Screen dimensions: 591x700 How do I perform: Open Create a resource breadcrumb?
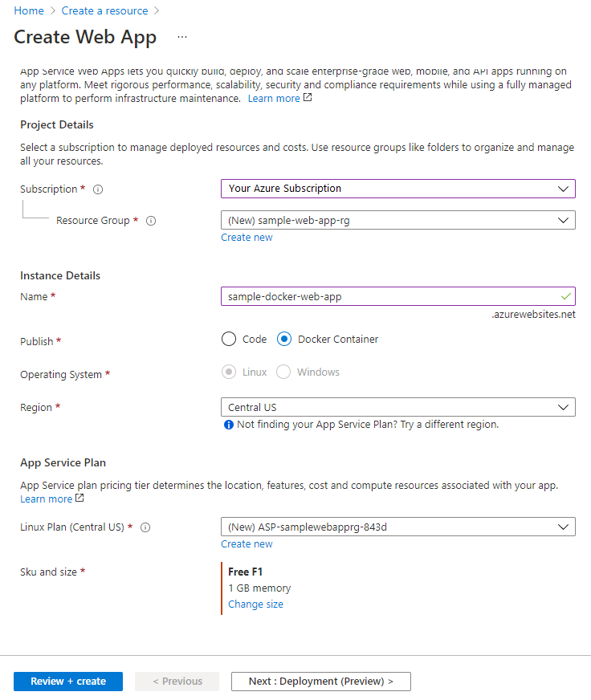(x=104, y=10)
